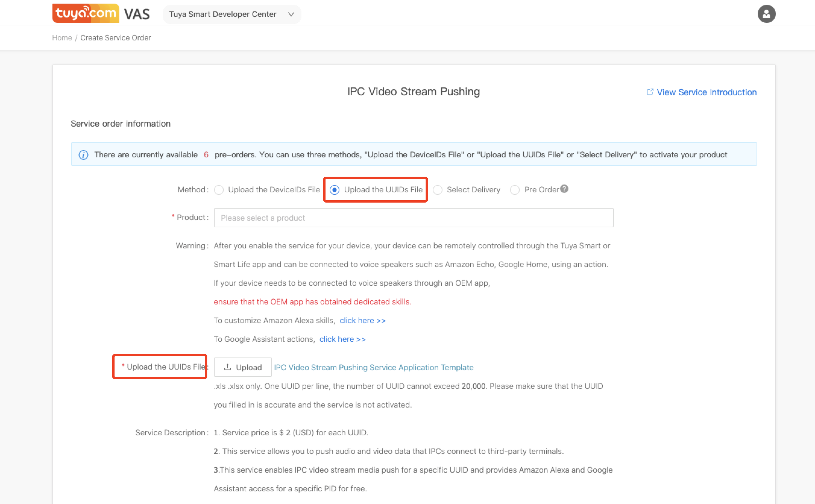Click the VAS header label
The image size is (815, 504).
[137, 14]
